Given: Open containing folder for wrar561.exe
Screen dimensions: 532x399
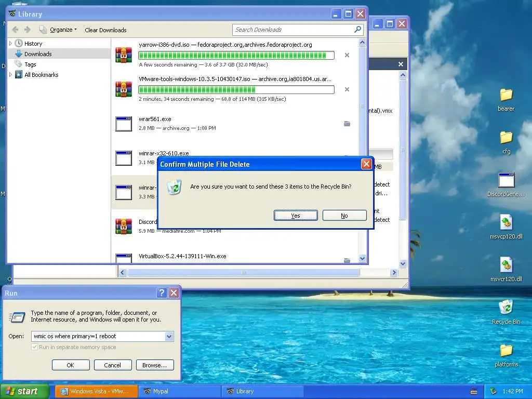Looking at the screenshot, I should pyautogui.click(x=347, y=124).
